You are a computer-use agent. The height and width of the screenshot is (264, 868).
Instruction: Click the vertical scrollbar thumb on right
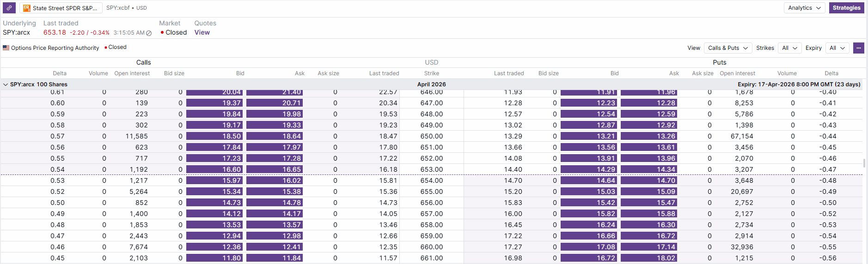[x=864, y=163]
